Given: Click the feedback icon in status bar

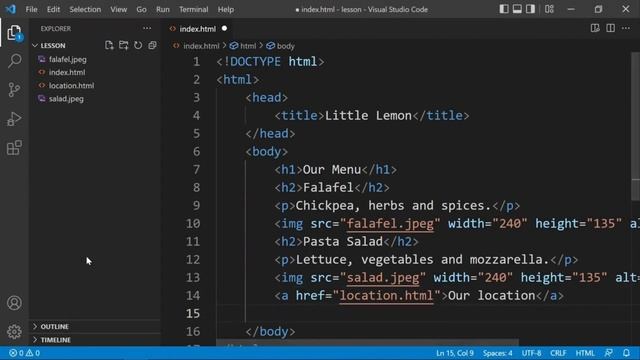Looking at the screenshot, I should tap(609, 353).
